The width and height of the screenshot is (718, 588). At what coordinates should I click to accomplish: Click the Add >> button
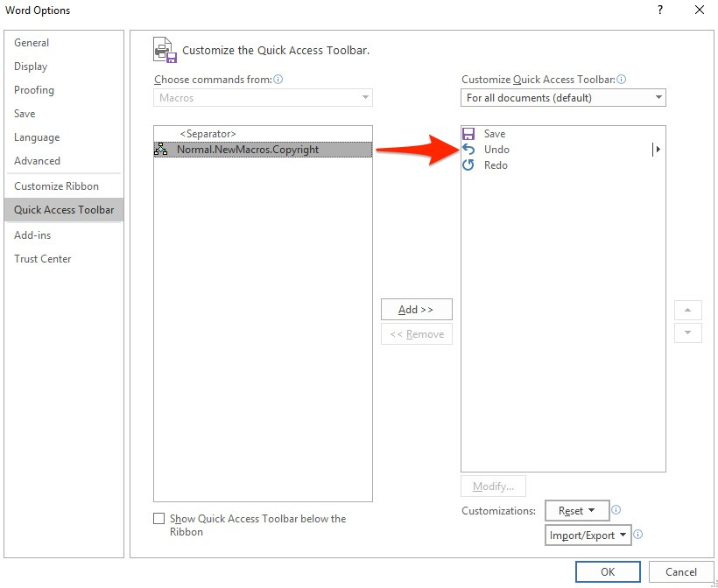(x=416, y=310)
